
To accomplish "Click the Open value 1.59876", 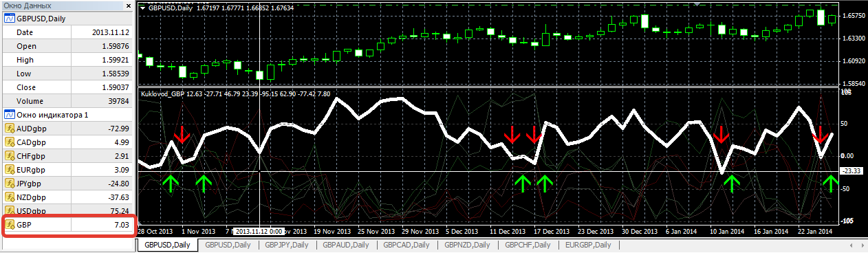I will point(116,46).
